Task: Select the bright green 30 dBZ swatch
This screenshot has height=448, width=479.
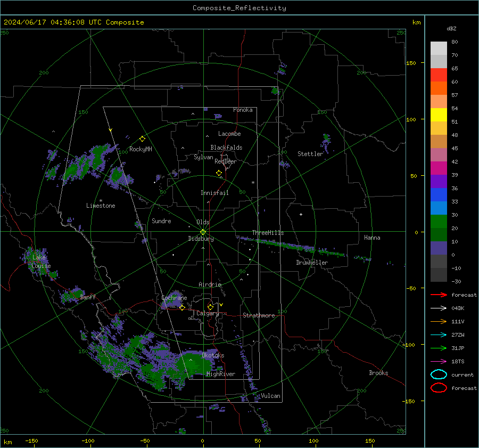Action: tap(439, 222)
